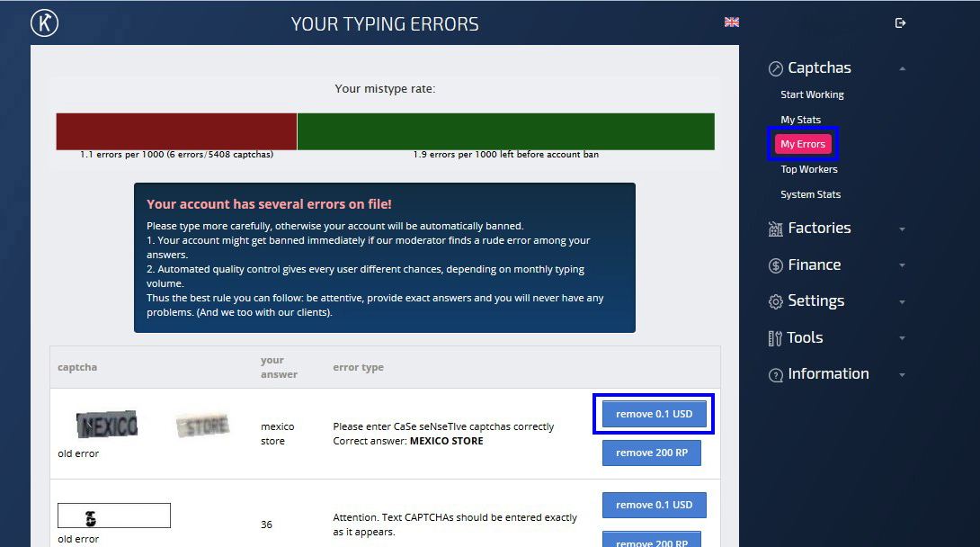Click the Tools wrench icon
The image size is (980, 547).
[x=774, y=338]
